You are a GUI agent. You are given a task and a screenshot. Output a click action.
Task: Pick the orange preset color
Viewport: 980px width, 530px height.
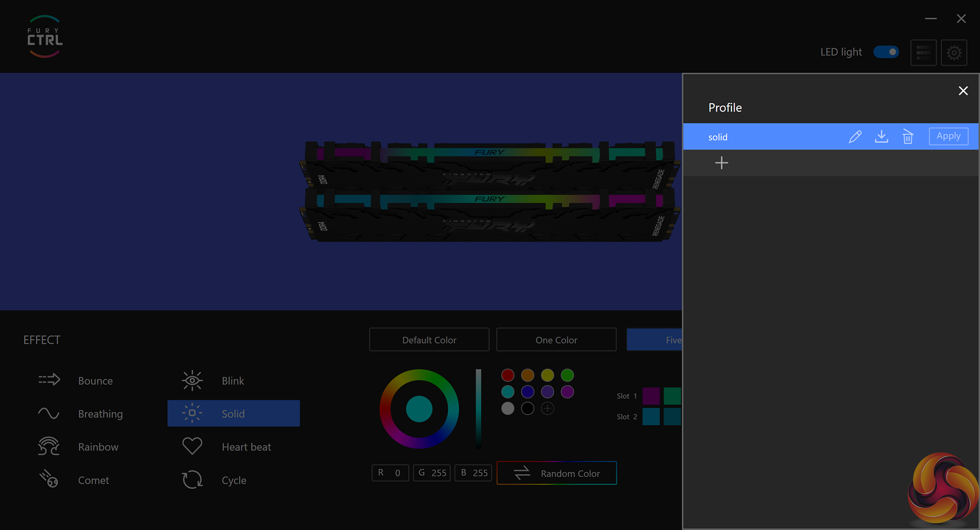click(x=527, y=375)
